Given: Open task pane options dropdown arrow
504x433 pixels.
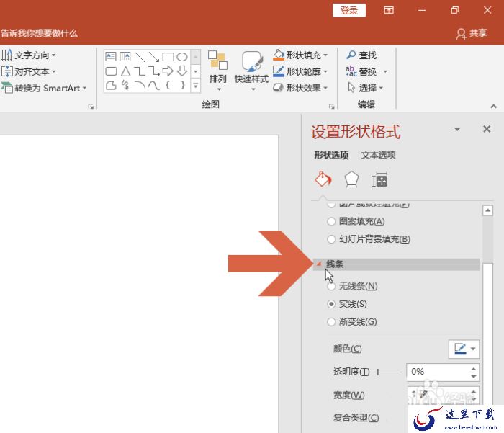Looking at the screenshot, I should 457,129.
